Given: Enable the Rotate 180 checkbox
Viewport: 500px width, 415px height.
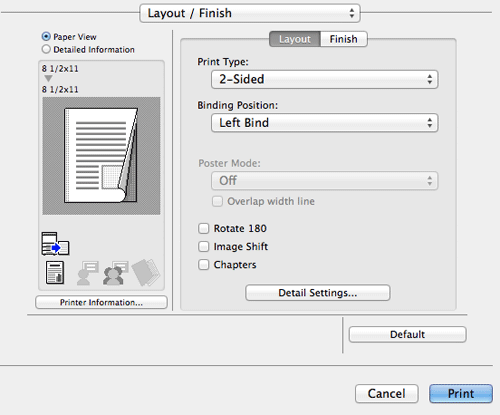Looking at the screenshot, I should pos(203,228).
